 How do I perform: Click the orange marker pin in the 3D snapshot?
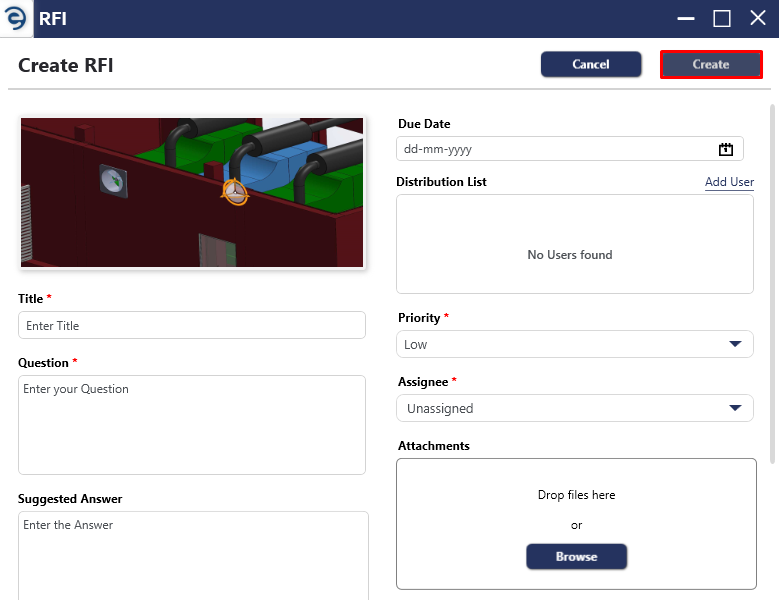point(234,192)
